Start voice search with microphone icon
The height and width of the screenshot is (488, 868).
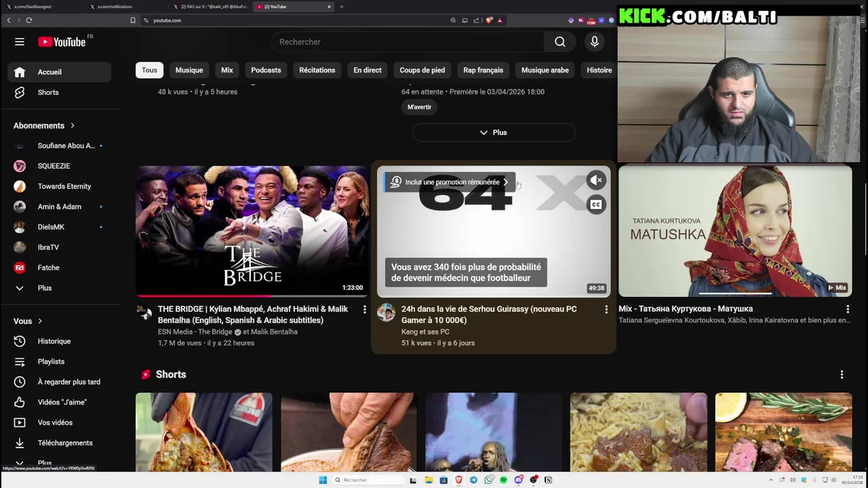point(595,42)
